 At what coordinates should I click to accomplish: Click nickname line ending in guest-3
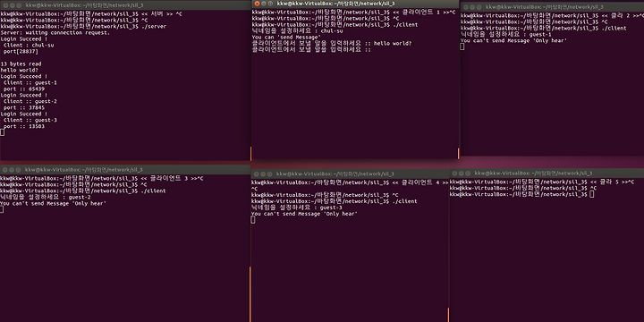(297, 208)
